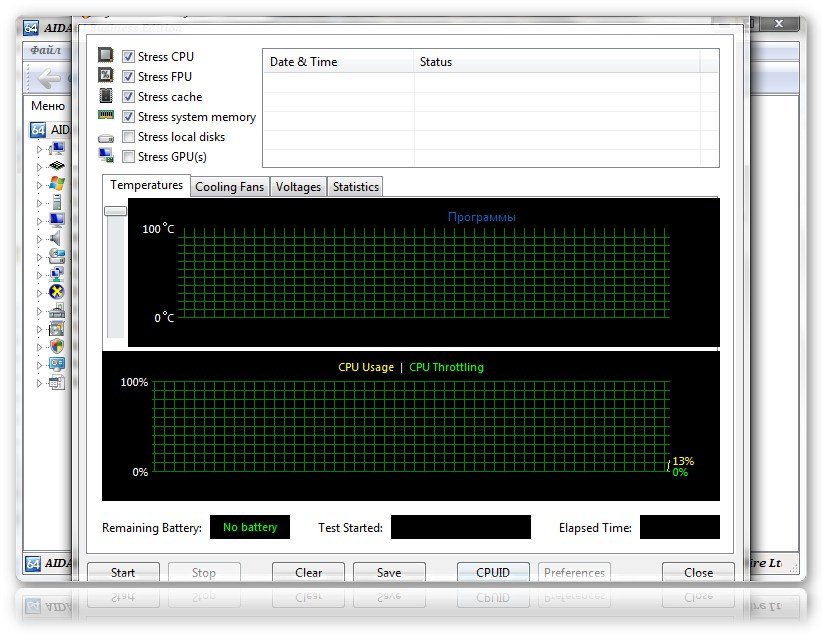
Task: Click the CPU chip icon beside Stress CPU
Action: pos(106,55)
